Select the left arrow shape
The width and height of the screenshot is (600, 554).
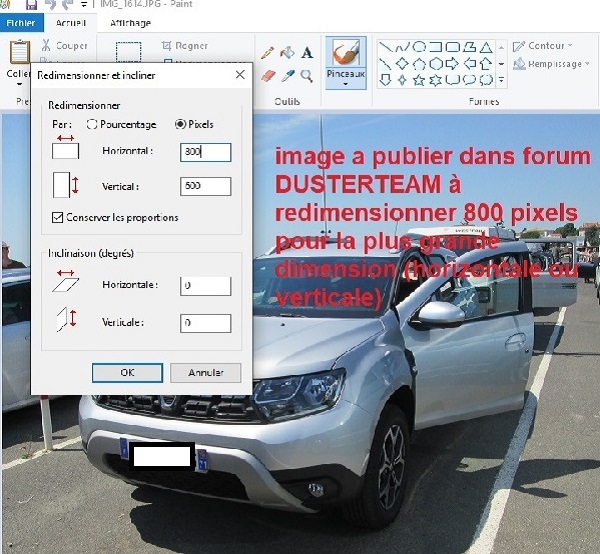point(470,63)
